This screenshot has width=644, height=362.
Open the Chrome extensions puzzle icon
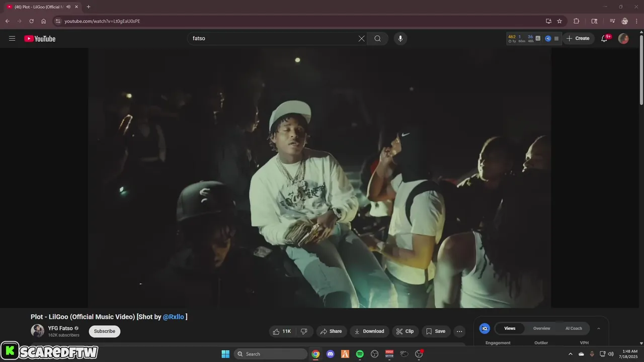(577, 21)
